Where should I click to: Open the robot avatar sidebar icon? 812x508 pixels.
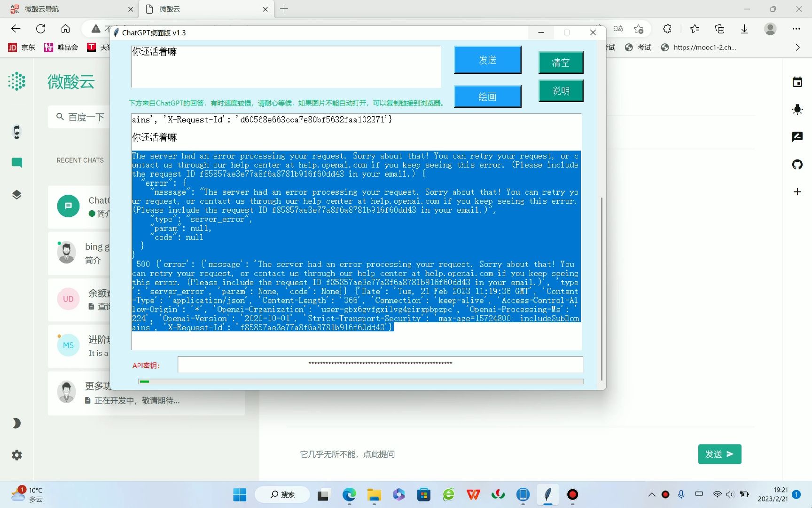click(17, 132)
